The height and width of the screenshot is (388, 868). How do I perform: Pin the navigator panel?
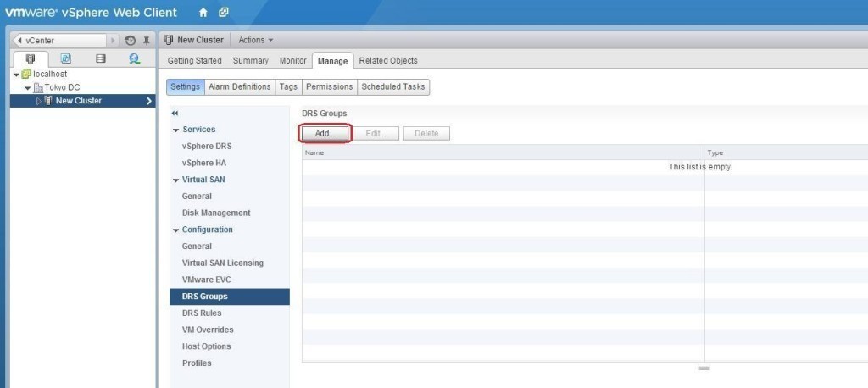point(147,41)
